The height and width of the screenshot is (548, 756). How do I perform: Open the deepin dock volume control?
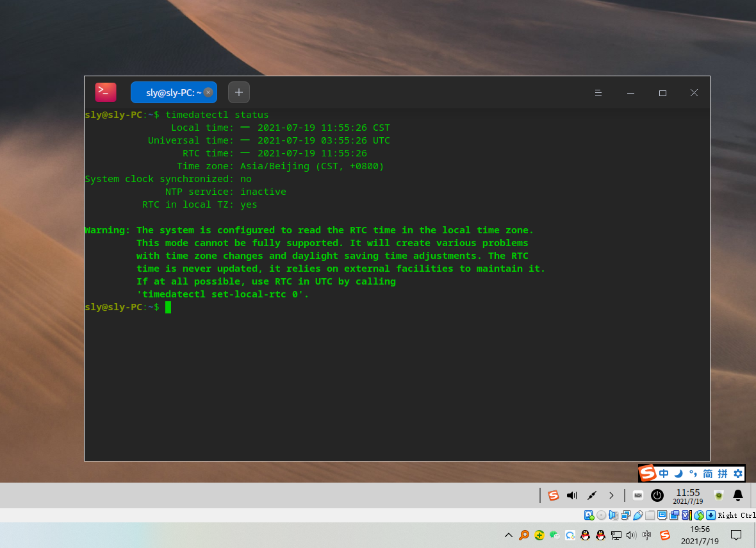tap(572, 495)
